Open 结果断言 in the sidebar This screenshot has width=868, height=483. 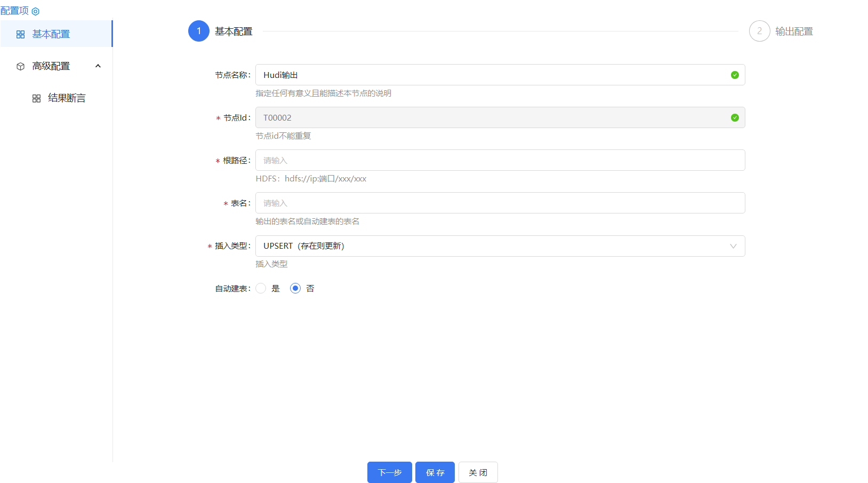67,98
